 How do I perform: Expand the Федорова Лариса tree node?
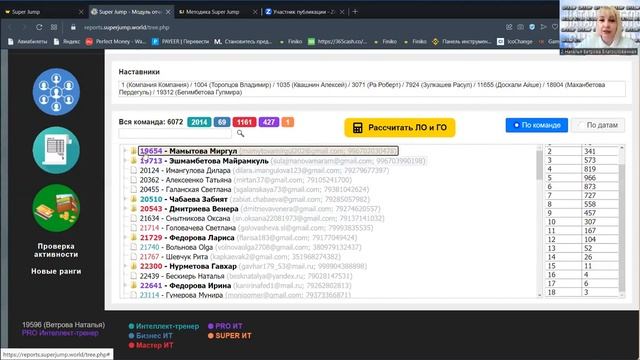[125, 238]
